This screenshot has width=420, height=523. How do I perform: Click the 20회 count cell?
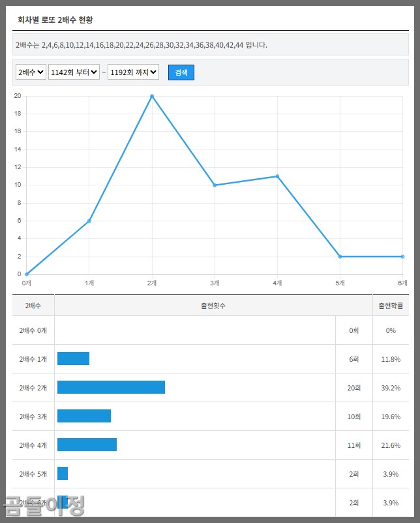[x=353, y=388]
